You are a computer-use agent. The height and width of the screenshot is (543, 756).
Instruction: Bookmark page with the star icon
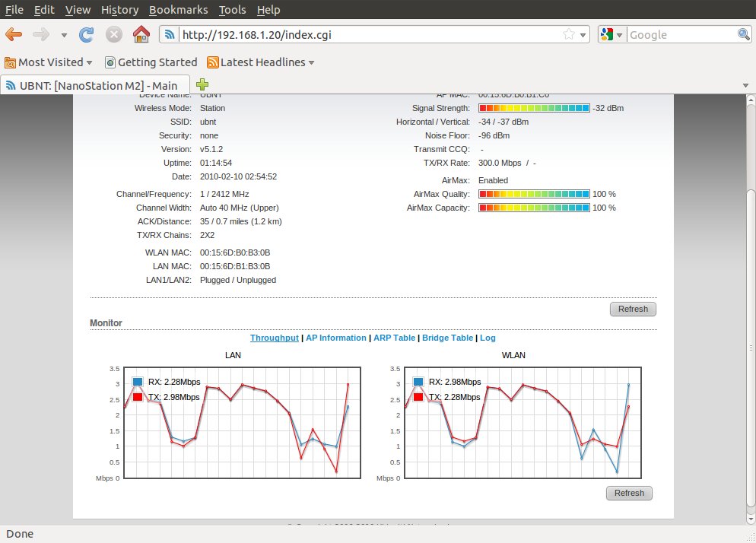tap(568, 34)
